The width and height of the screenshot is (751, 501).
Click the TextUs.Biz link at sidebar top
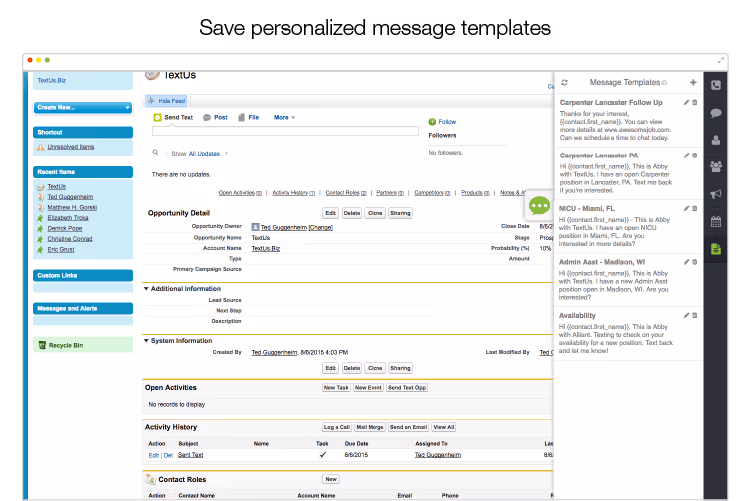52,80
